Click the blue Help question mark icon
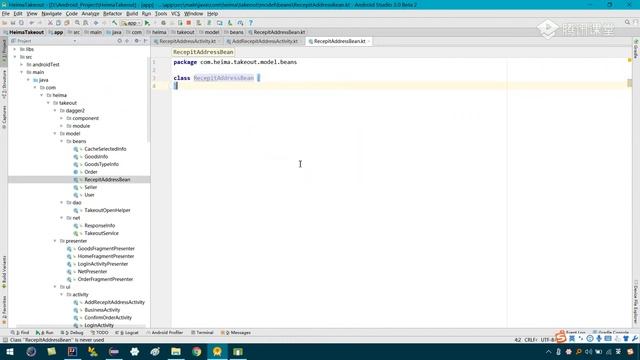This screenshot has height=360, width=640. pyautogui.click(x=251, y=23)
